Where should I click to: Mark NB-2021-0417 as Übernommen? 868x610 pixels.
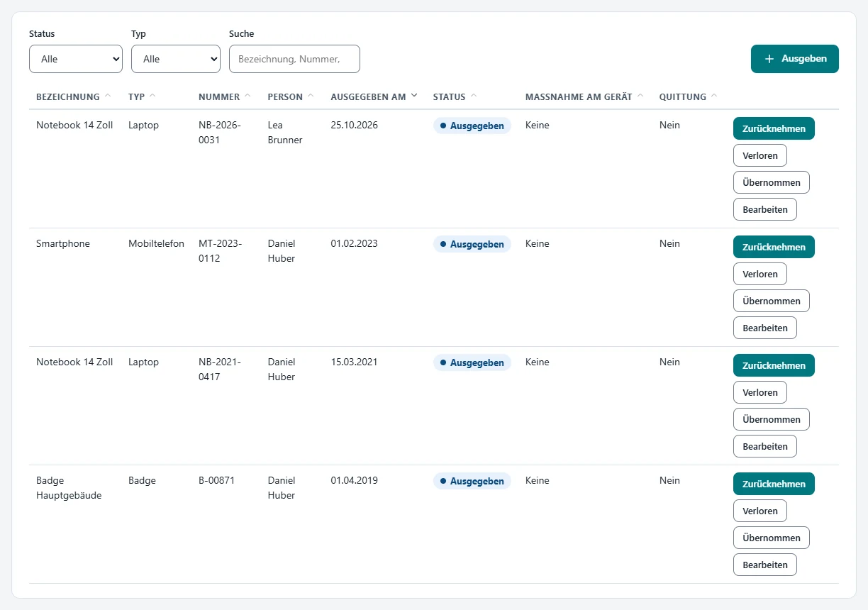[772, 419]
